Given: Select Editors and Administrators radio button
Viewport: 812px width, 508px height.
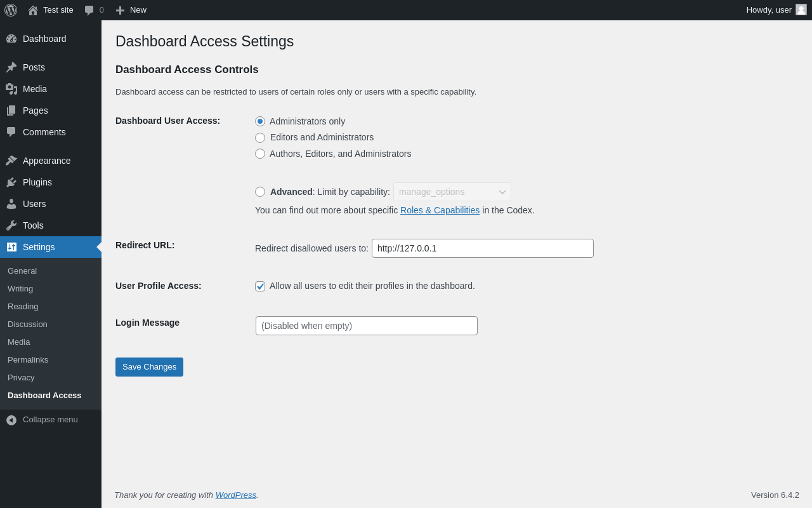Looking at the screenshot, I should [x=260, y=138].
